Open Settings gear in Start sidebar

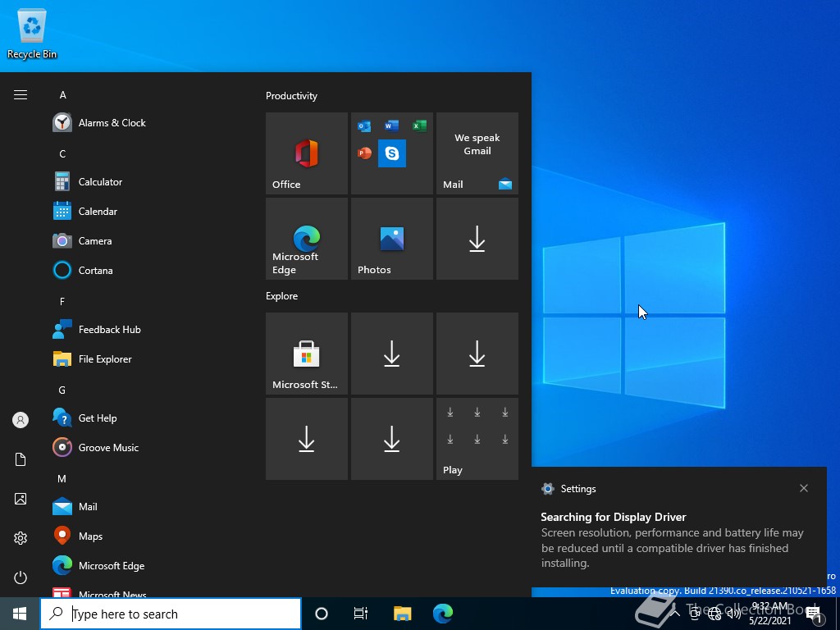21,538
